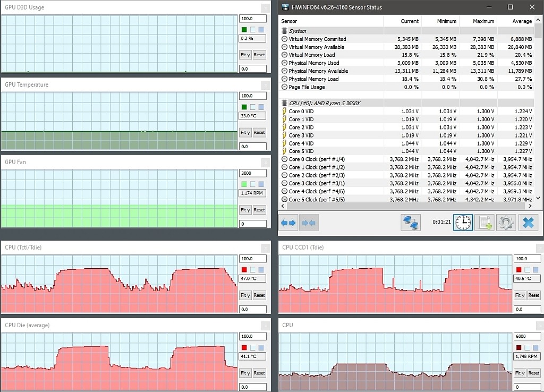Click the collapse sensor columns arrows icon
Image resolution: width=544 pixels, height=392 pixels.
click(x=309, y=223)
